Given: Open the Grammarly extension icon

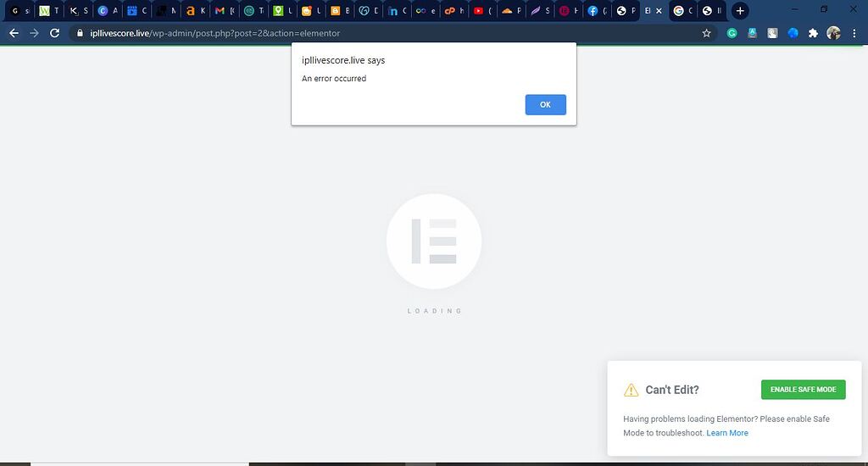Looking at the screenshot, I should [732, 33].
